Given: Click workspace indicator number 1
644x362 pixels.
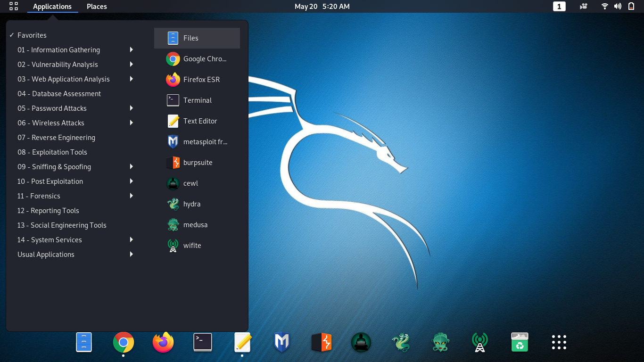Looking at the screenshot, I should tap(559, 7).
